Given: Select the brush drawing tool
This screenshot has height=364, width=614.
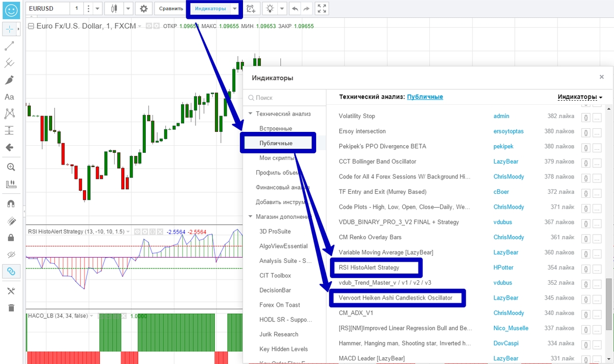Looking at the screenshot, I should coord(9,80).
